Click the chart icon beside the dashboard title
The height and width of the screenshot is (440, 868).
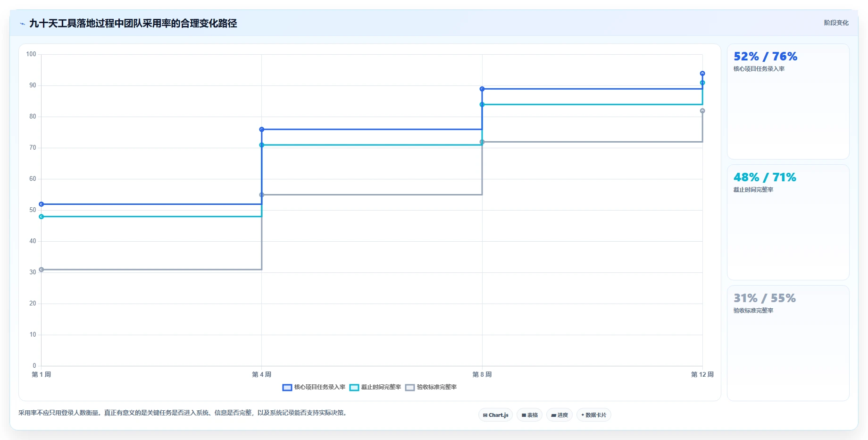[x=22, y=24]
